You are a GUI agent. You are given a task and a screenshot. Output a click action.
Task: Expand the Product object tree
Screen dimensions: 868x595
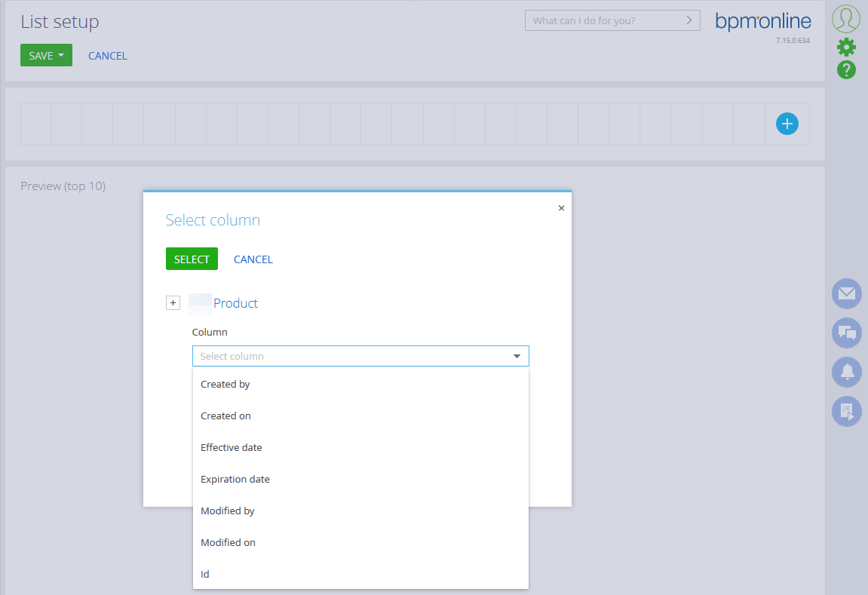pos(173,302)
